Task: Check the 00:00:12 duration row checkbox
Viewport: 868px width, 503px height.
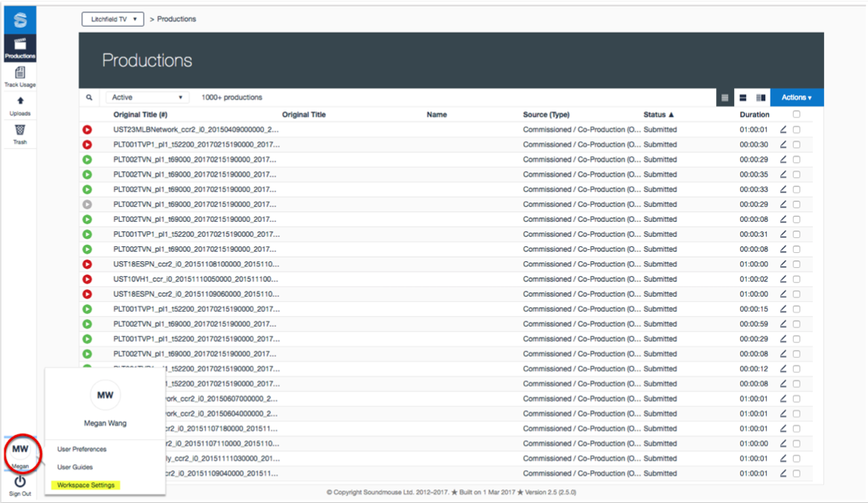Action: 797,368
